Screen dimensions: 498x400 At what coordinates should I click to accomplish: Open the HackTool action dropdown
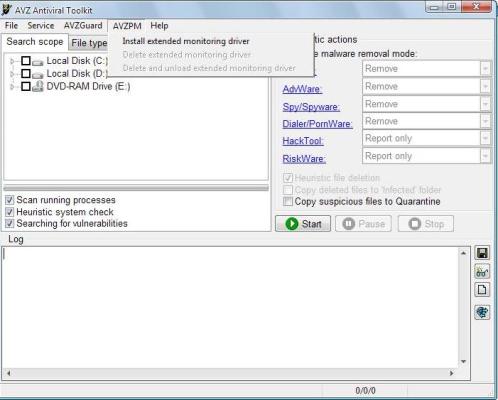click(485, 138)
